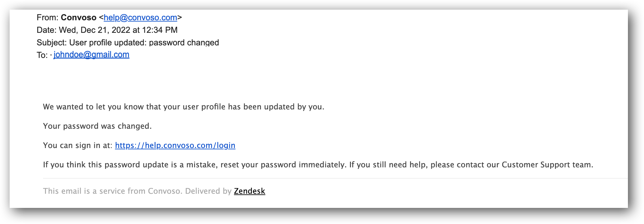Click the email date line Wed, Dec 21, 2022
The width and height of the screenshot is (644, 224).
(118, 30)
